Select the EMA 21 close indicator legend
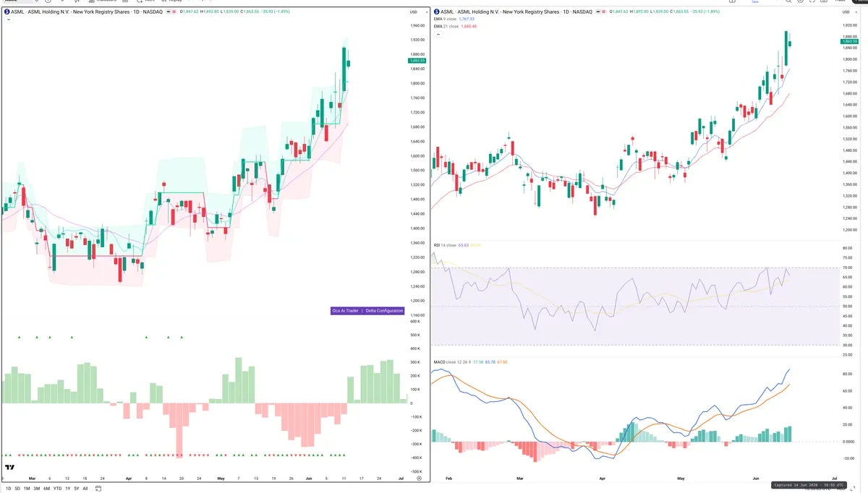 (446, 26)
